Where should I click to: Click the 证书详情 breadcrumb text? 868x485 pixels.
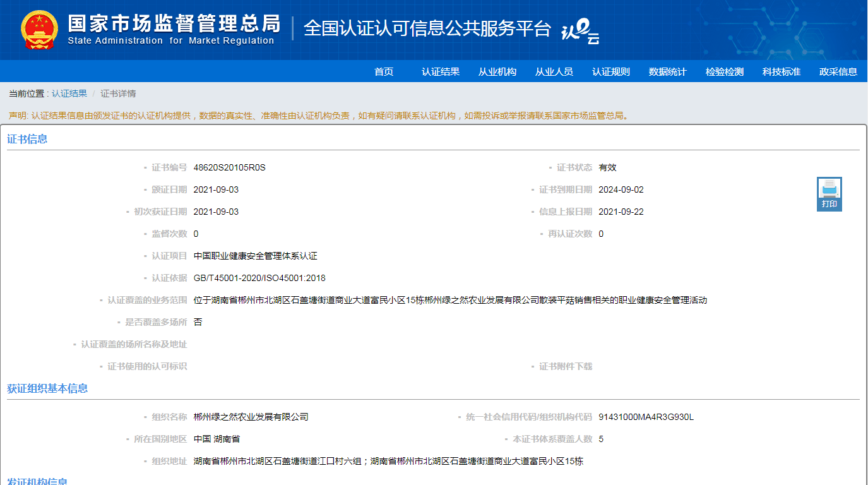pos(118,93)
